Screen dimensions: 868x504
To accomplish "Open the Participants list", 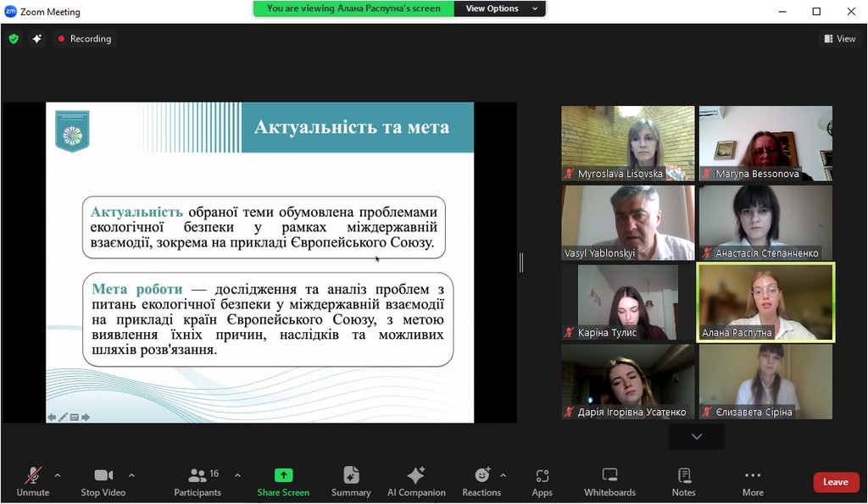I will pos(198,481).
